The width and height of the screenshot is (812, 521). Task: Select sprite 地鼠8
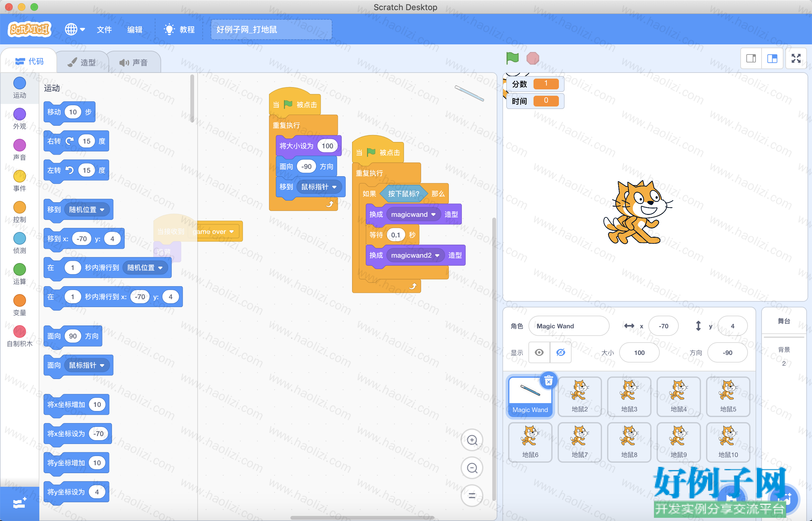[629, 442]
